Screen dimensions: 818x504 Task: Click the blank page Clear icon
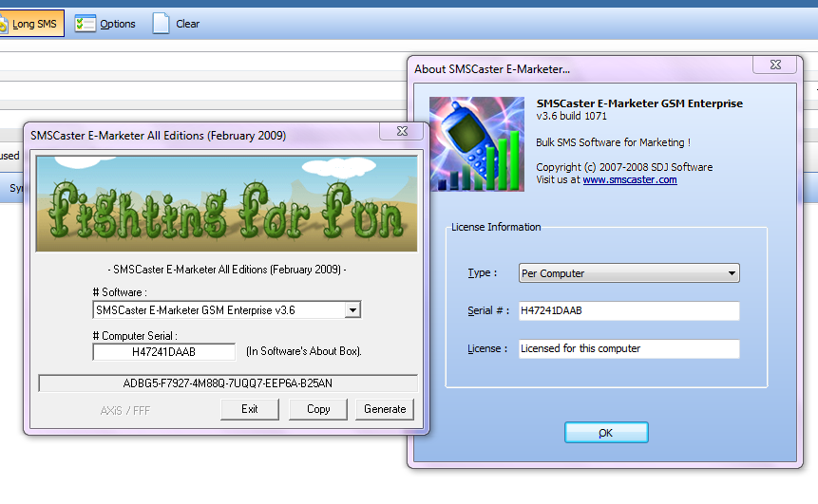point(161,24)
